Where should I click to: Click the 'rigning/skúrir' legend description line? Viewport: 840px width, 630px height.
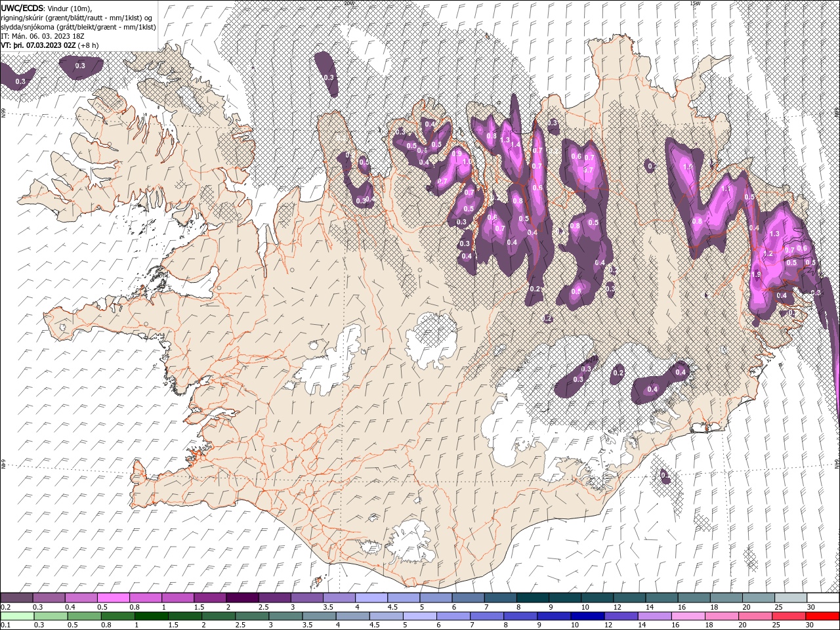click(77, 18)
